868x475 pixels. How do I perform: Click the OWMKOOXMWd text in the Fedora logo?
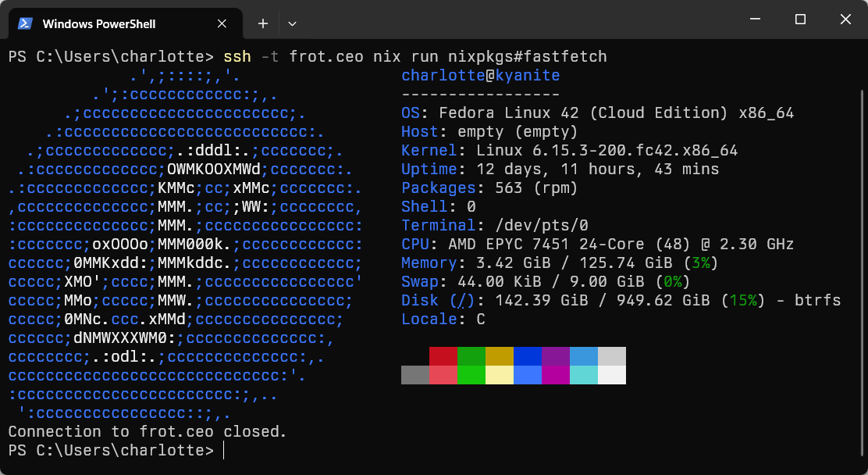click(214, 169)
